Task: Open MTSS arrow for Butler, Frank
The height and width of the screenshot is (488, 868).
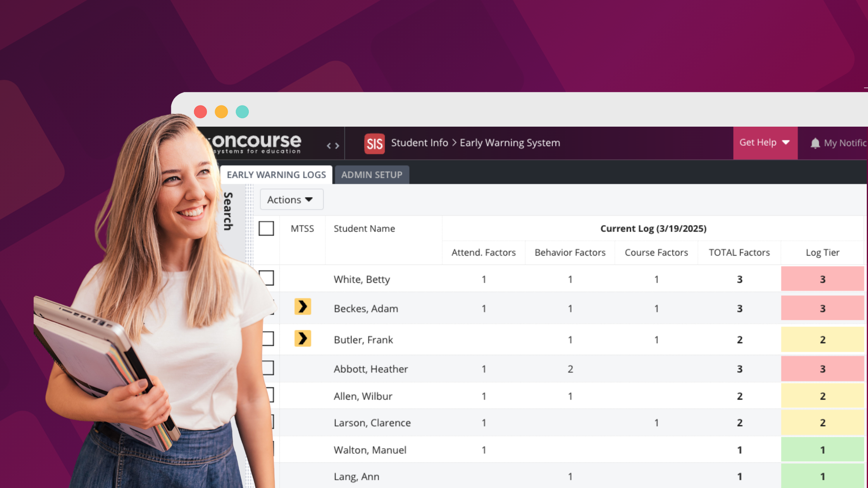Action: 303,339
